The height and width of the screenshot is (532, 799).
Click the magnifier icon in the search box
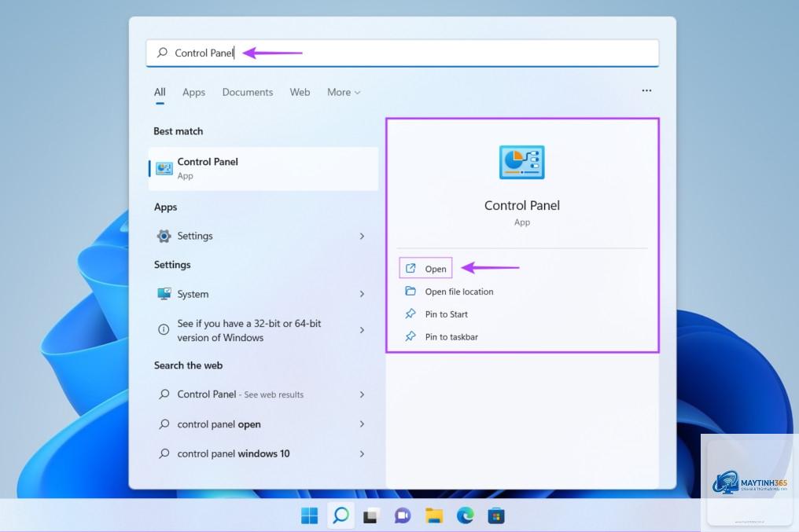[x=162, y=53]
